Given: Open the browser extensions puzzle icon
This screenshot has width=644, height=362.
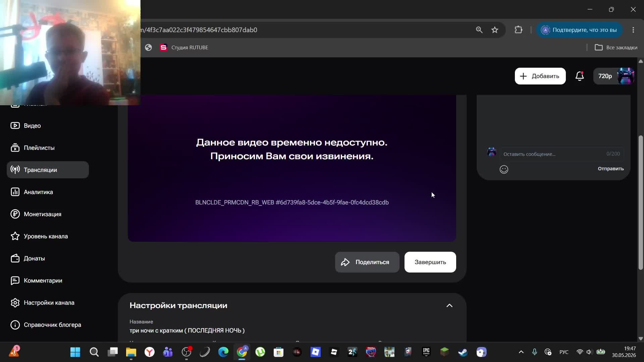Looking at the screenshot, I should point(519,30).
